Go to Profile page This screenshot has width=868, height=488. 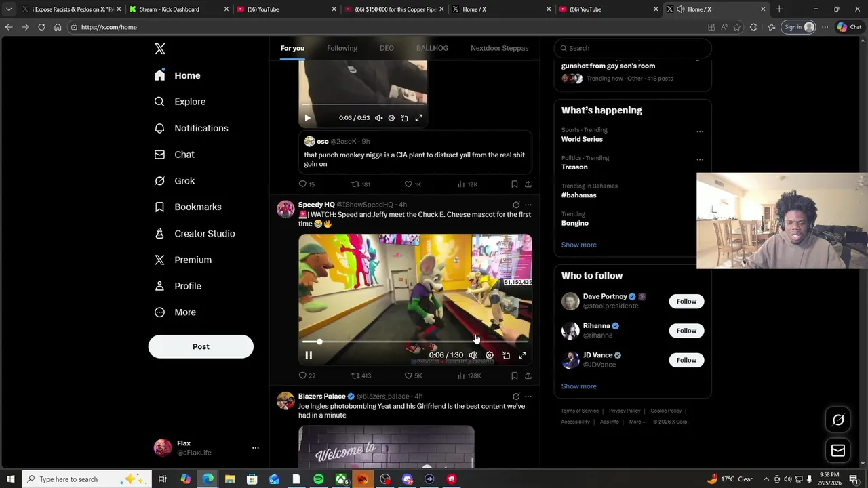pyautogui.click(x=177, y=286)
